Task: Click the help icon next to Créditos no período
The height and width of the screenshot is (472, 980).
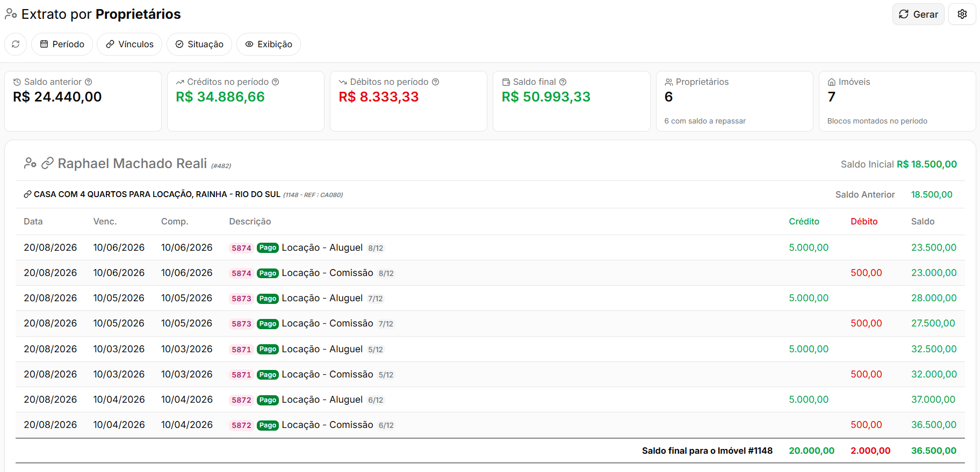Action: pos(276,82)
